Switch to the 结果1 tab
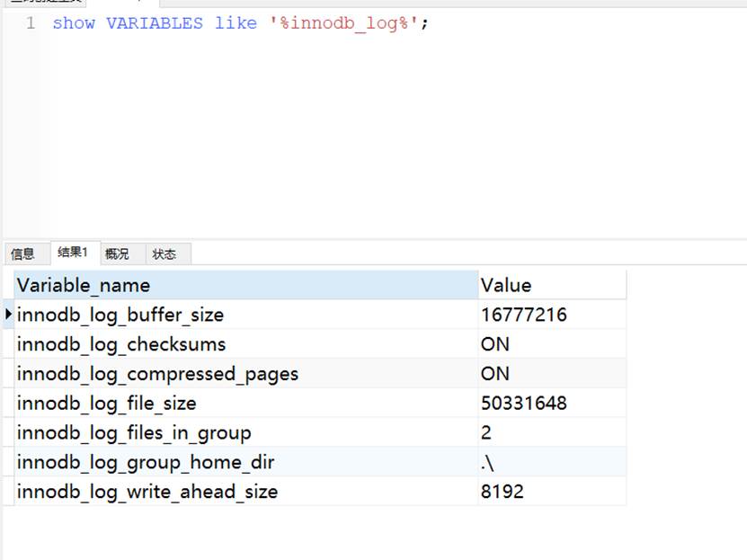747x560 pixels. tap(72, 253)
